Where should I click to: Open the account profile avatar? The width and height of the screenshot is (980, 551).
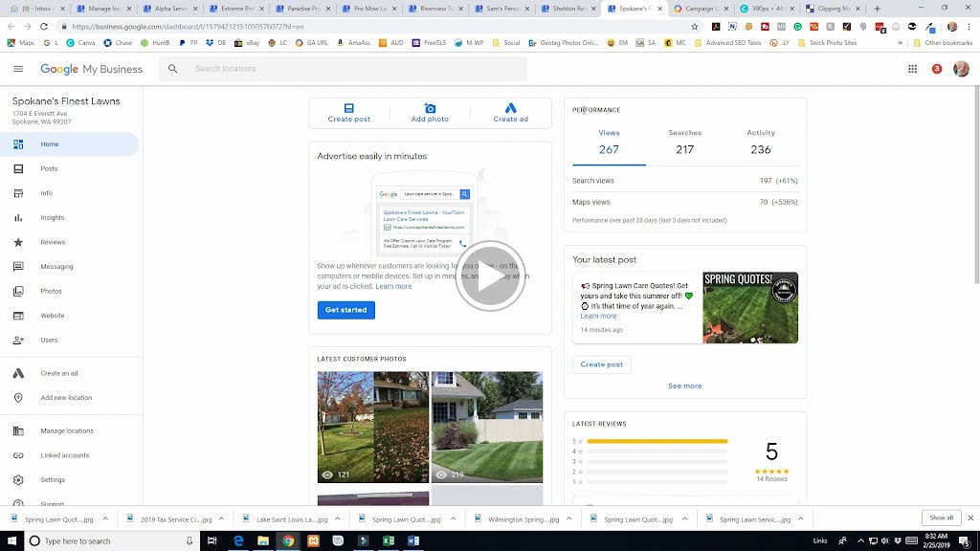961,69
